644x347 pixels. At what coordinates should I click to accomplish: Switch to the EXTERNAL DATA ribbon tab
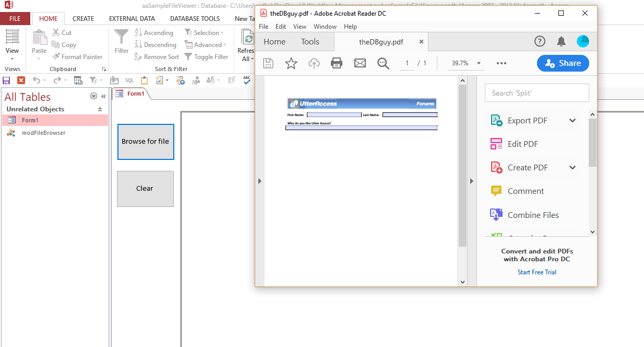click(132, 18)
